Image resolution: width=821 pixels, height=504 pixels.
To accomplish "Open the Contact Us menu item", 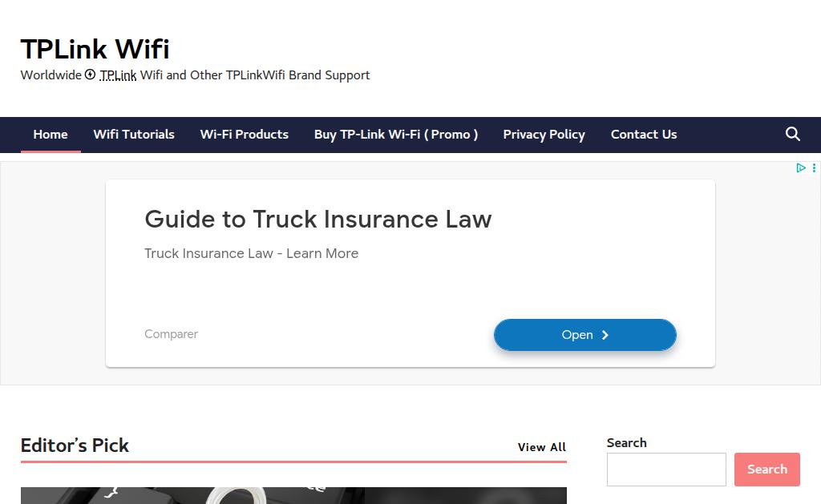I will click(x=644, y=135).
